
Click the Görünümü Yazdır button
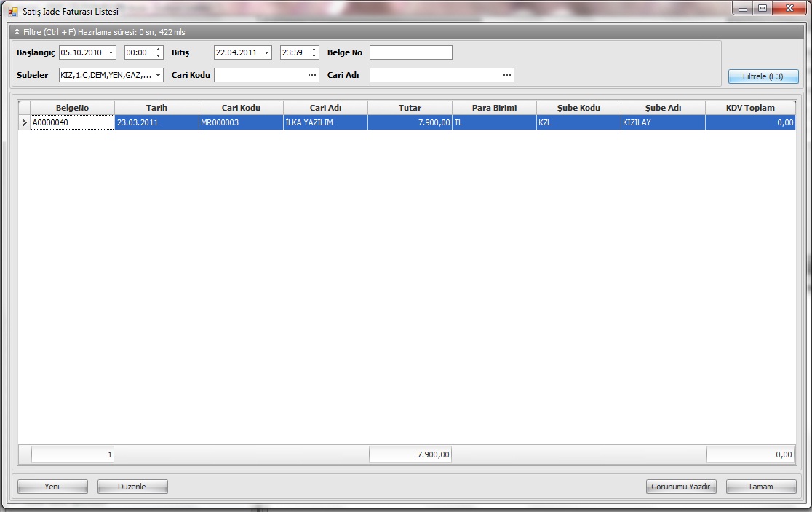pos(681,487)
